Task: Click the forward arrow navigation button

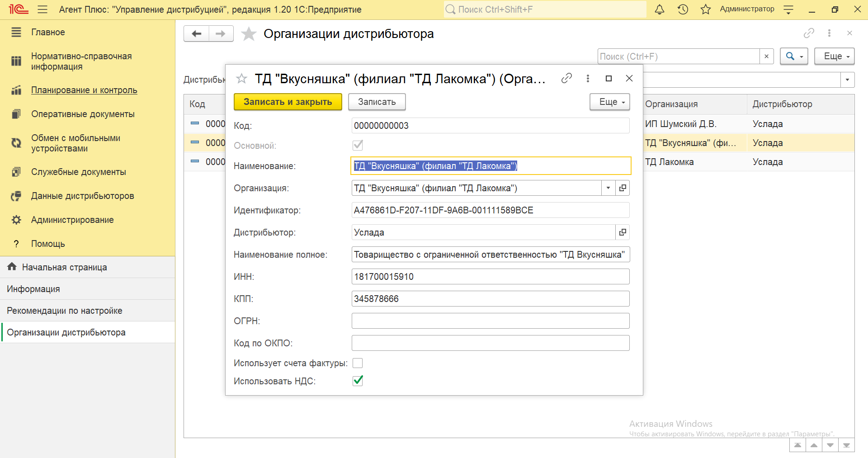Action: (x=221, y=34)
